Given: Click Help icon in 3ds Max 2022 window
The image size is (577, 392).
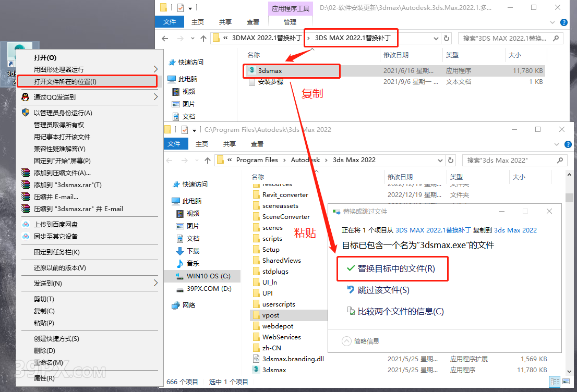Looking at the screenshot, I should 568,144.
